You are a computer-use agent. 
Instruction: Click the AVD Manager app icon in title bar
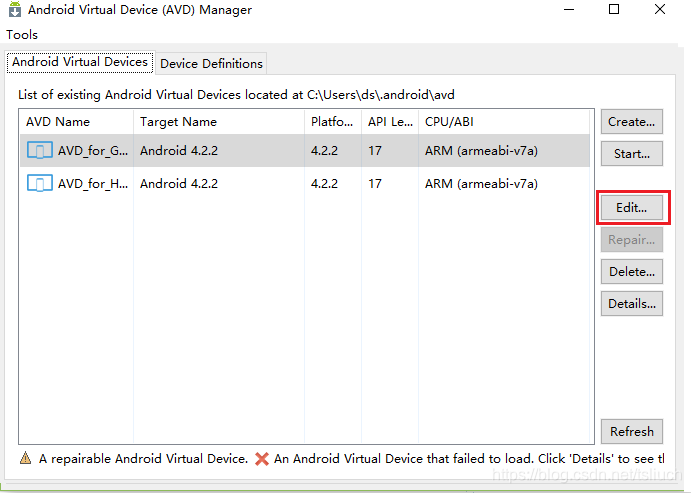[15, 9]
